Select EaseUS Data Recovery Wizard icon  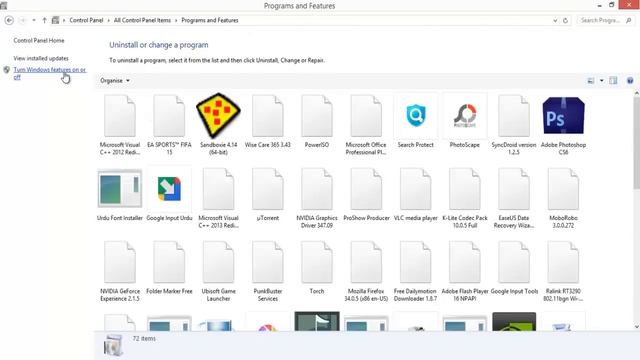pos(514,189)
